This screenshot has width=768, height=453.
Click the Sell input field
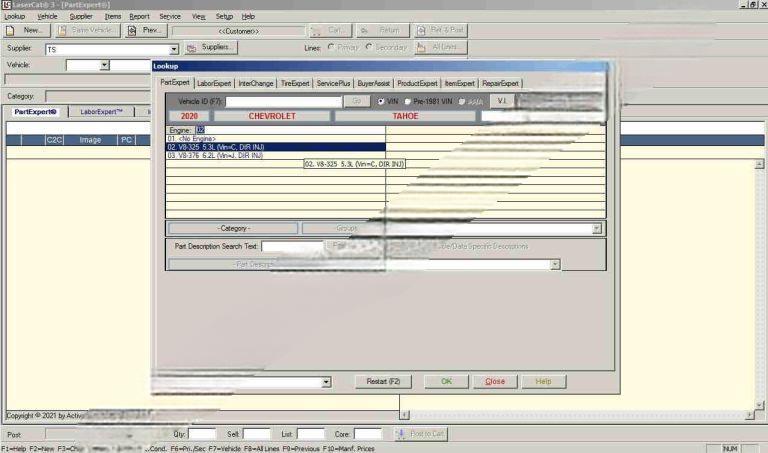(x=257, y=434)
